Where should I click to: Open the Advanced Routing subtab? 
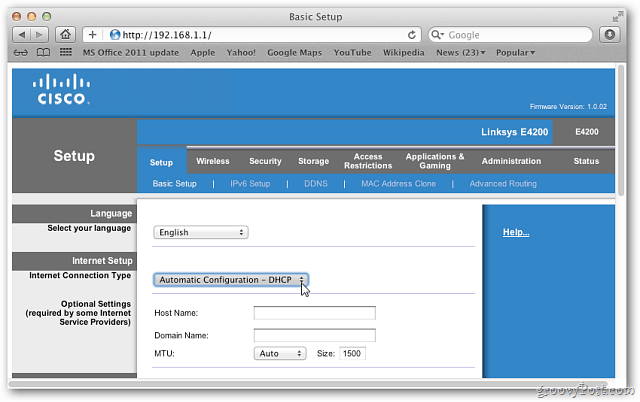pos(503,184)
